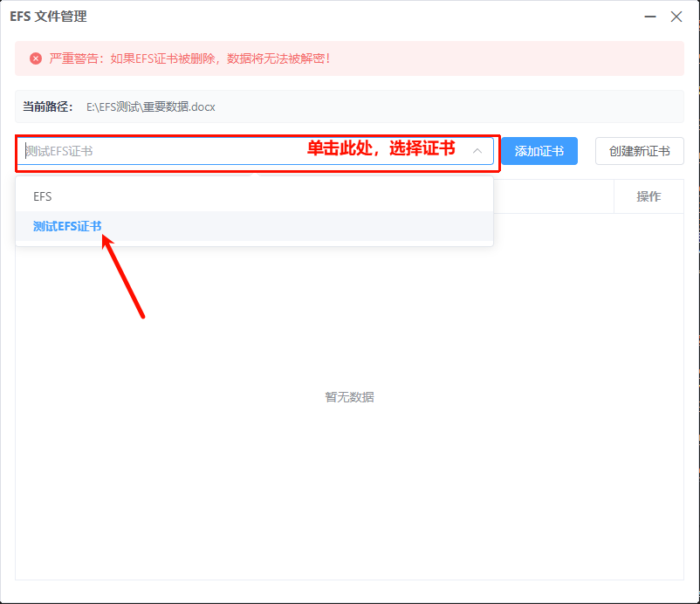
Task: Click the red 单击此处，选择证书 annotation text
Action: tap(381, 148)
